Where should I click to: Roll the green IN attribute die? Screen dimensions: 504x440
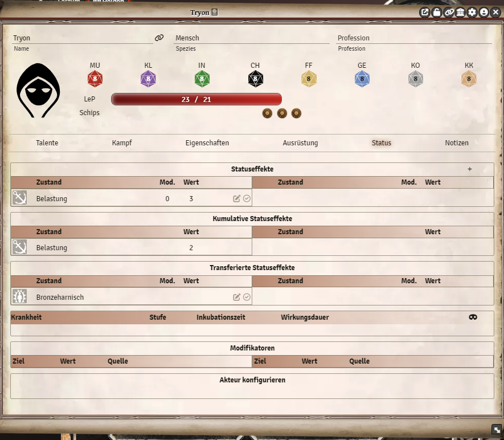click(202, 78)
